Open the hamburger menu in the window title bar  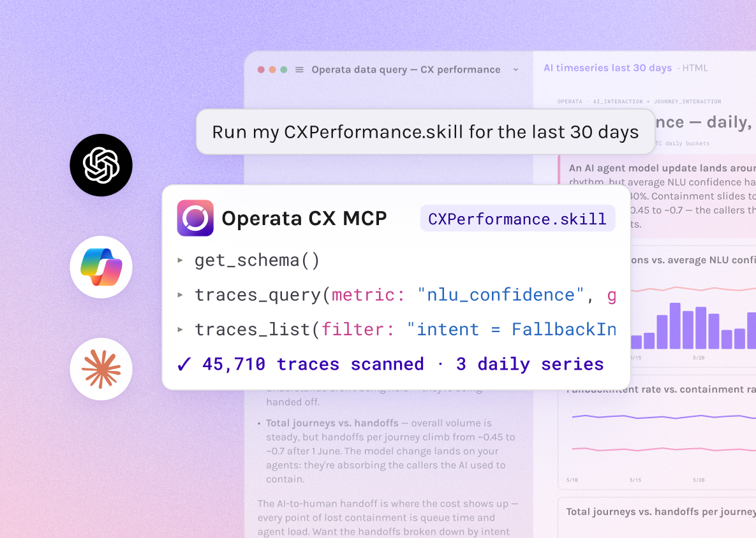[299, 70]
